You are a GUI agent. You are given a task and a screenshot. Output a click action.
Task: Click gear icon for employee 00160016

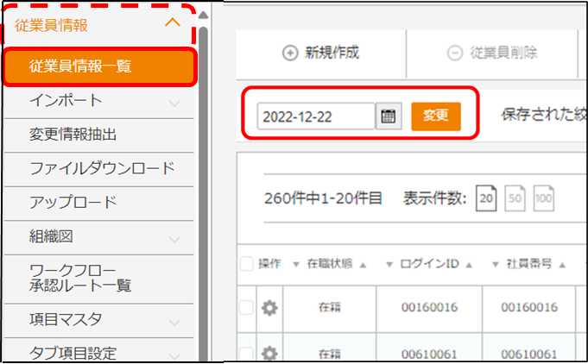click(x=269, y=308)
